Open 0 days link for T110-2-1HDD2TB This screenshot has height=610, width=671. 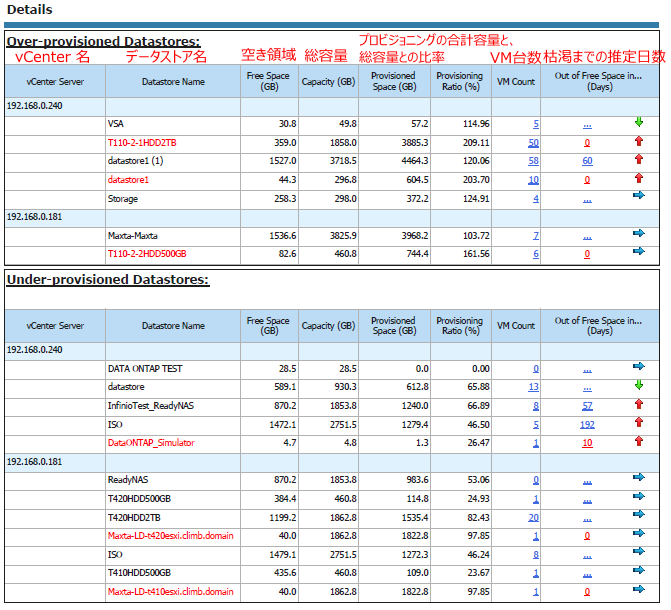587,143
